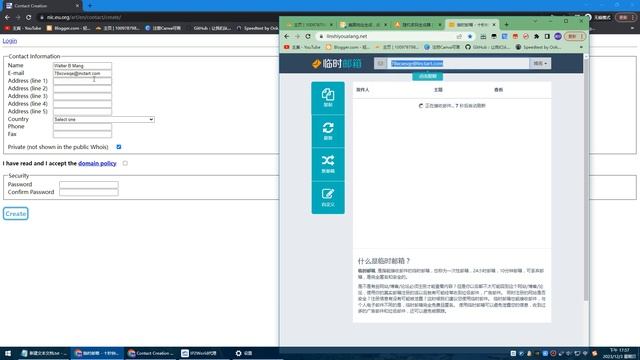Switch to the third tab in front browser
Viewport: 640px width, 360px height.
click(x=417, y=24)
